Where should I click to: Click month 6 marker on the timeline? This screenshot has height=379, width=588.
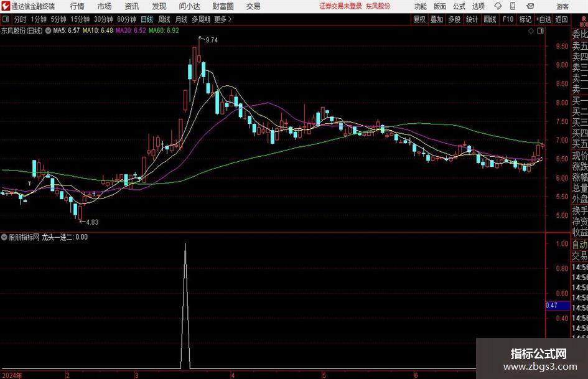point(416,375)
